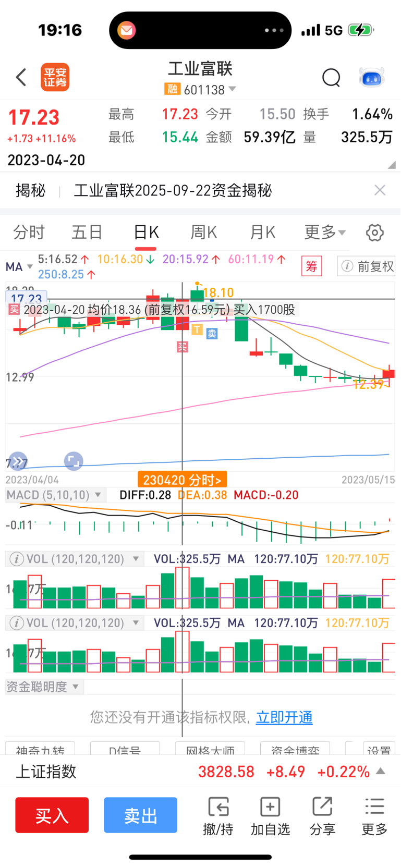The height and width of the screenshot is (868, 401).
Task: Open search with the magnifier icon
Action: tap(331, 78)
